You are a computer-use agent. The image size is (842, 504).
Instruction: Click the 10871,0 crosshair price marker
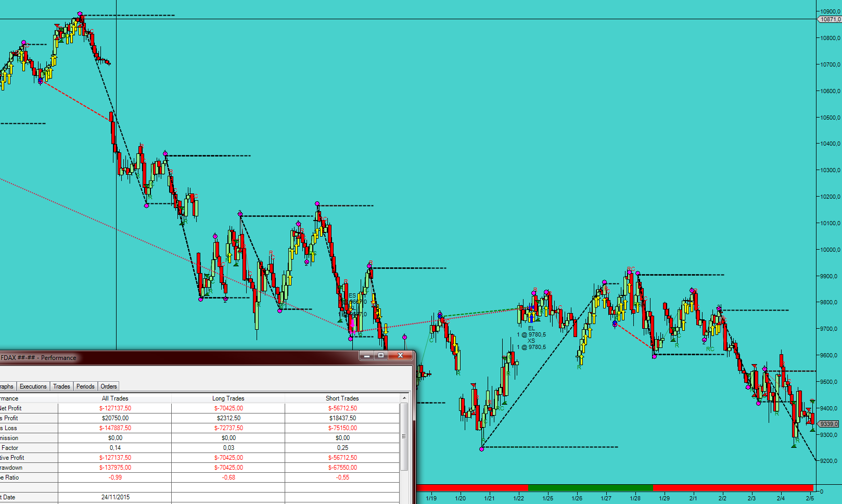click(830, 19)
